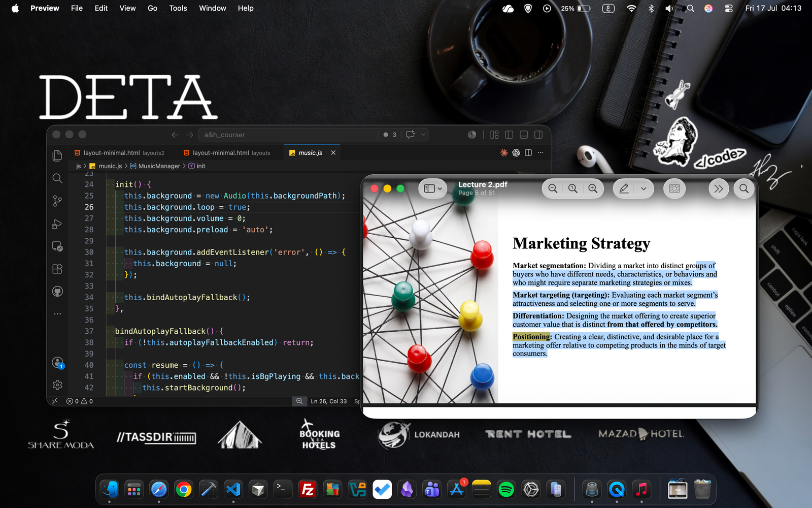Open the Extensions view in activity bar
This screenshot has height=508, width=812.
[57, 269]
